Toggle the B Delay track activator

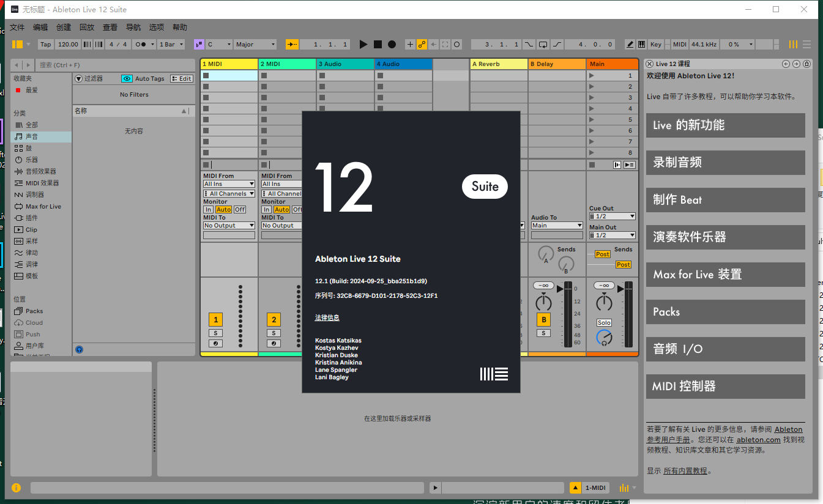[543, 319]
